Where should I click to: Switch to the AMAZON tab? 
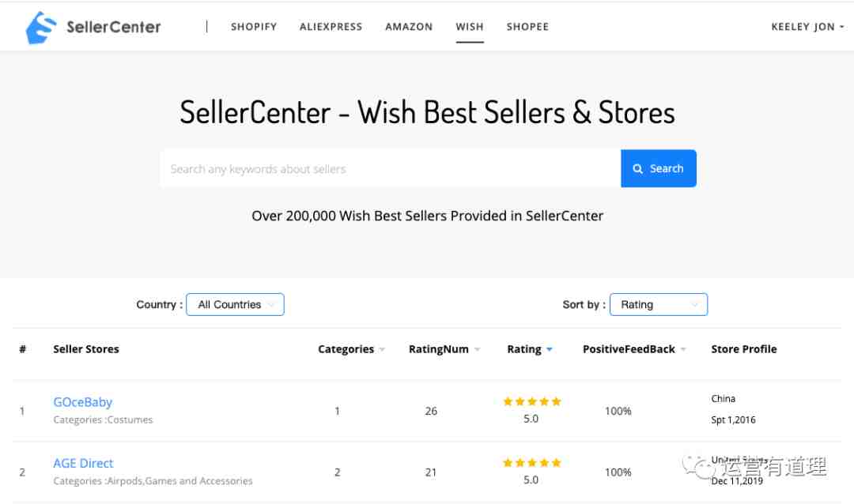(409, 27)
